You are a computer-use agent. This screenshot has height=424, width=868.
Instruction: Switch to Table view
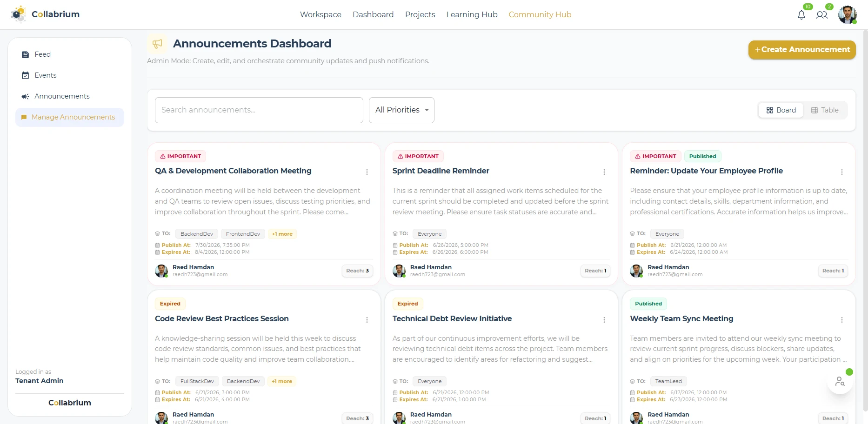click(825, 110)
